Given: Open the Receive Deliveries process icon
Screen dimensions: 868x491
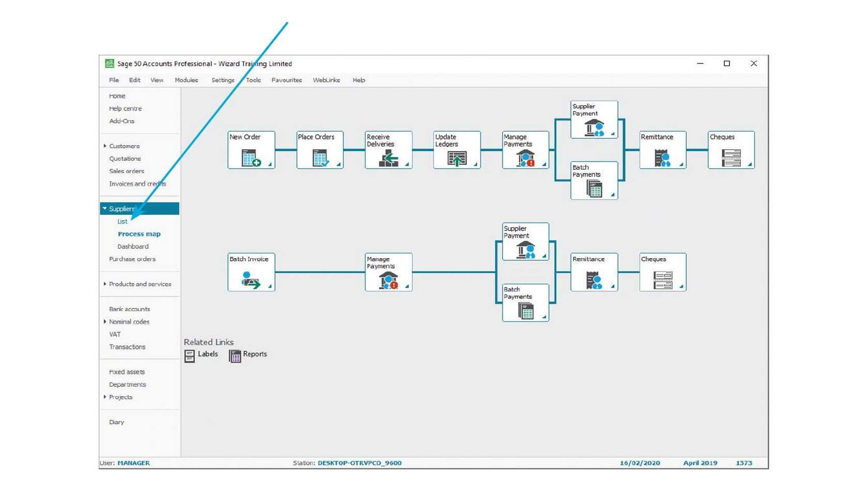Looking at the screenshot, I should [x=389, y=150].
